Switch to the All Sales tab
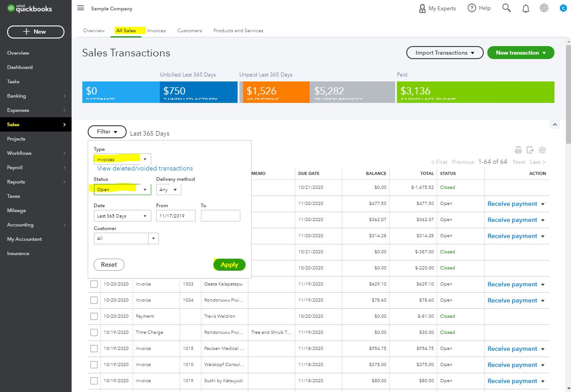Screen dimensions: 571x392 [x=126, y=30]
